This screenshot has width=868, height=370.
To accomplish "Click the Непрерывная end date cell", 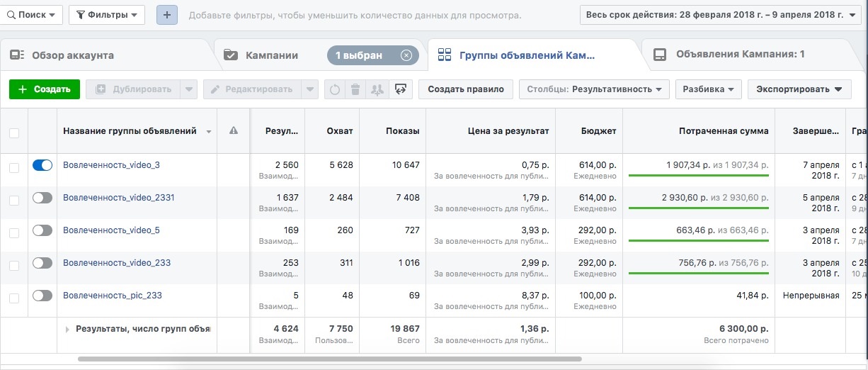I will click(x=811, y=296).
